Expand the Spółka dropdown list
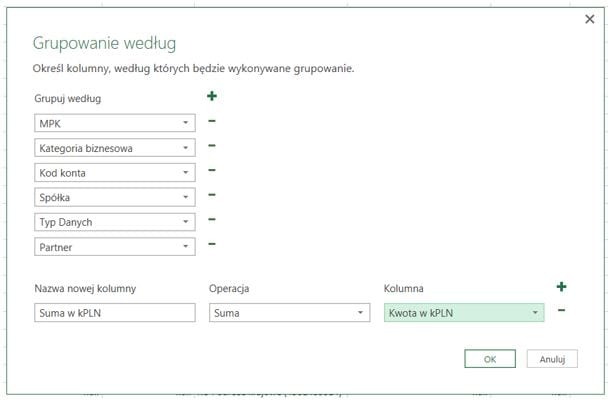 click(186, 197)
